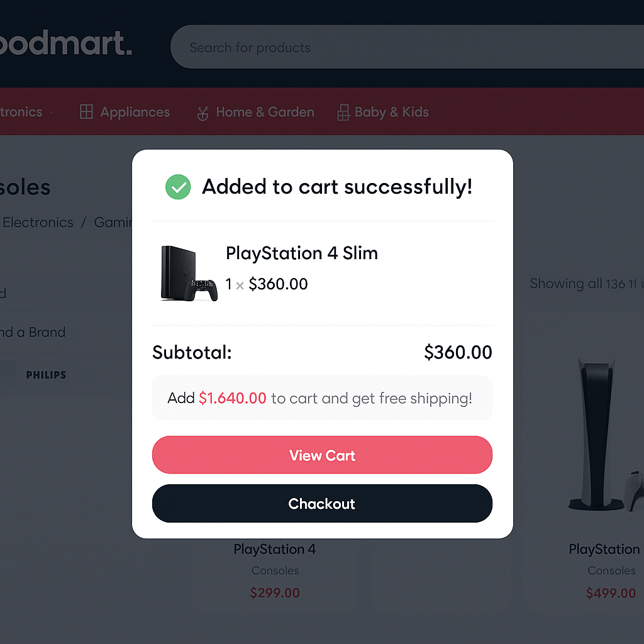Click the Home & Garden plant icon
The image size is (644, 644).
(x=203, y=113)
